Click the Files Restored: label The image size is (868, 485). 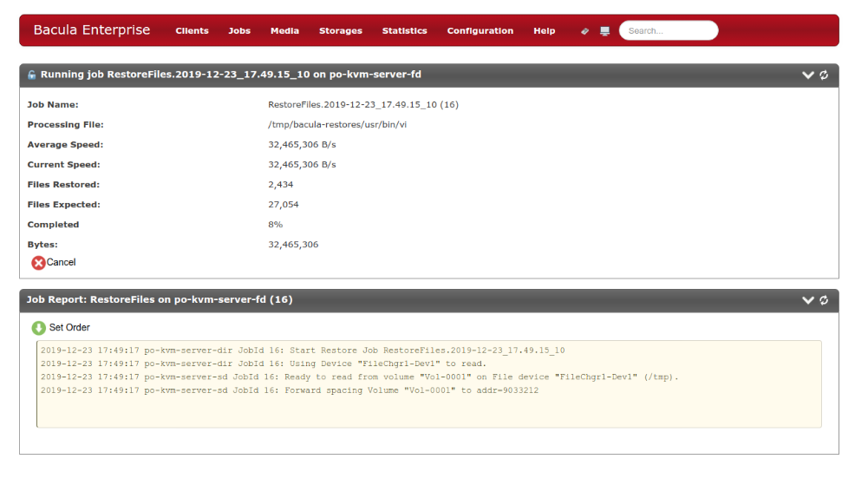[x=63, y=184]
